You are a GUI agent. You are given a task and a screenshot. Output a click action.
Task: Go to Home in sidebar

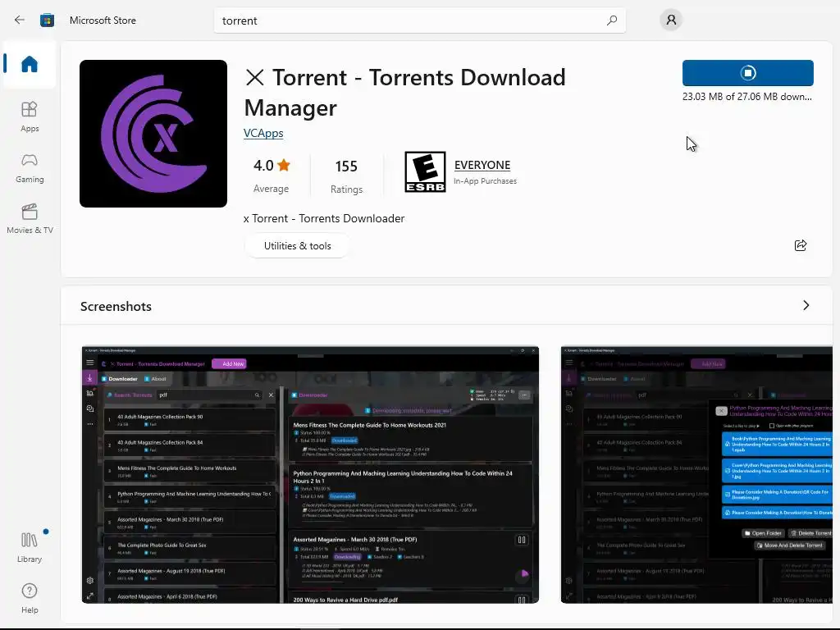tap(30, 64)
